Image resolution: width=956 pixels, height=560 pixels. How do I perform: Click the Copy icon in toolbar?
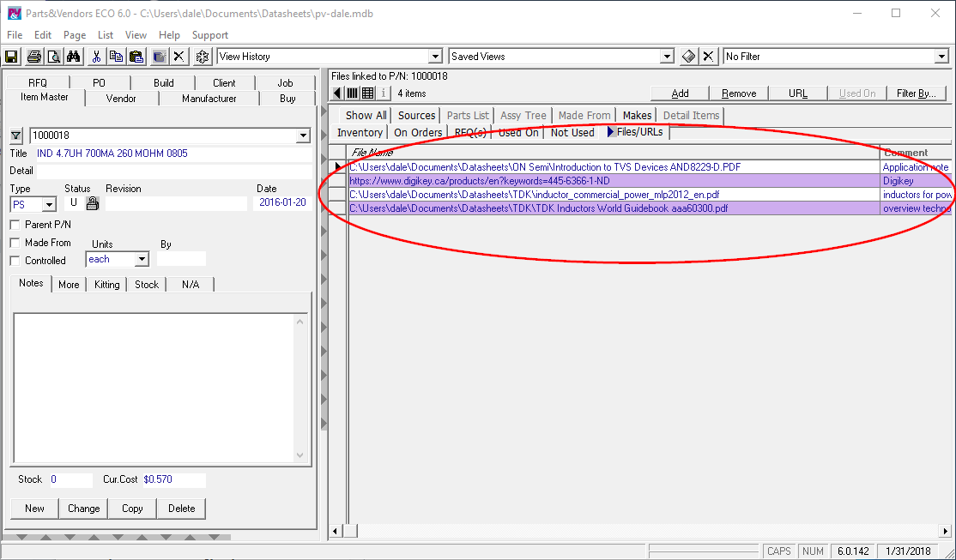pos(116,57)
